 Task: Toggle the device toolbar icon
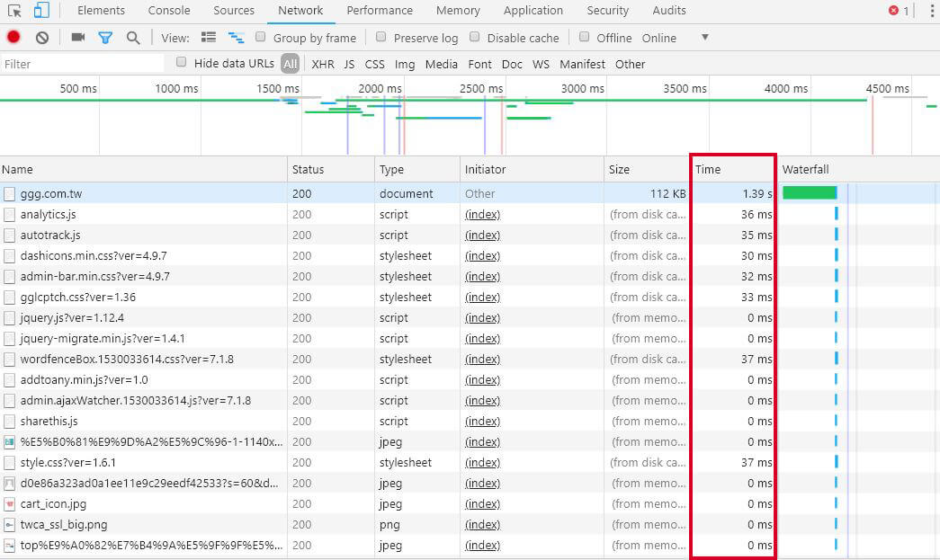[41, 10]
